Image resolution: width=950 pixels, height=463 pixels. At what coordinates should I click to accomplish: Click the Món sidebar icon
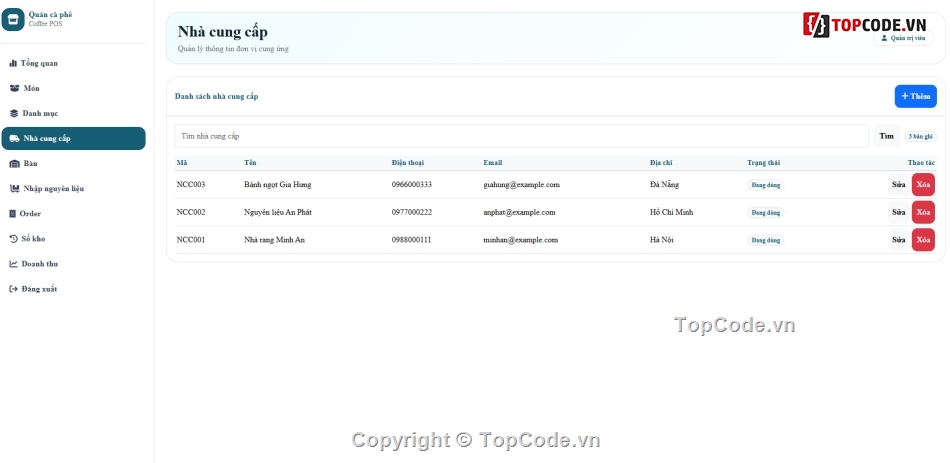click(x=15, y=88)
